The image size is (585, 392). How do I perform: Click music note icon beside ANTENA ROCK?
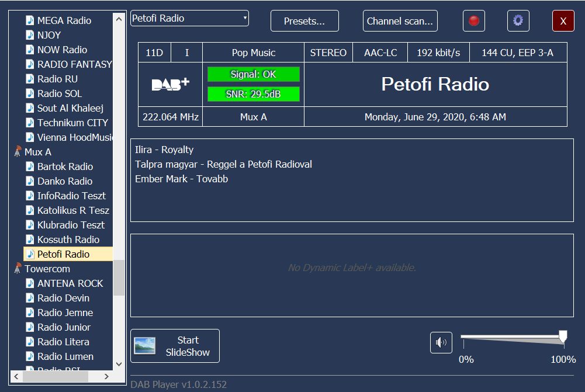[x=30, y=283]
